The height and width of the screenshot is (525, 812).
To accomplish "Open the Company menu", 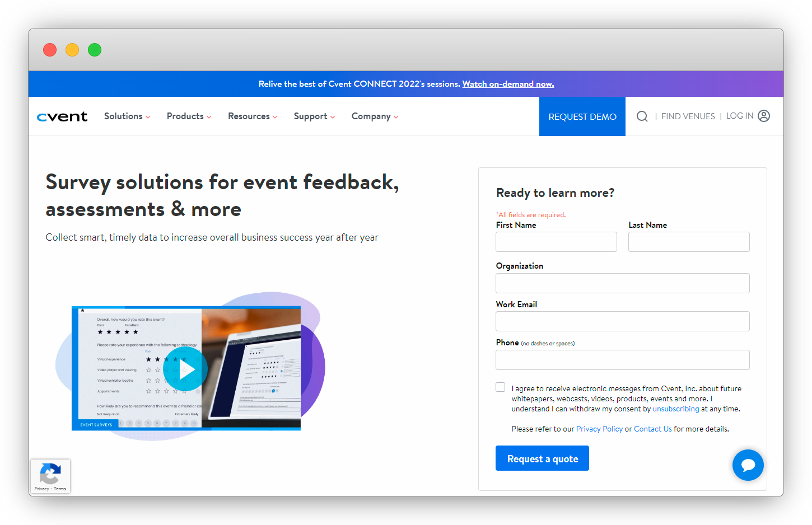I will (x=375, y=116).
